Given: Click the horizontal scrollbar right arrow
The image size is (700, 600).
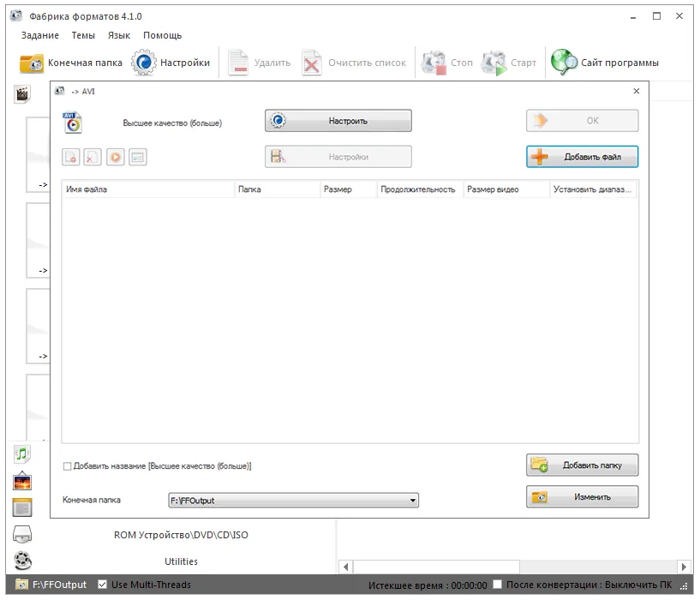Looking at the screenshot, I should [x=684, y=567].
